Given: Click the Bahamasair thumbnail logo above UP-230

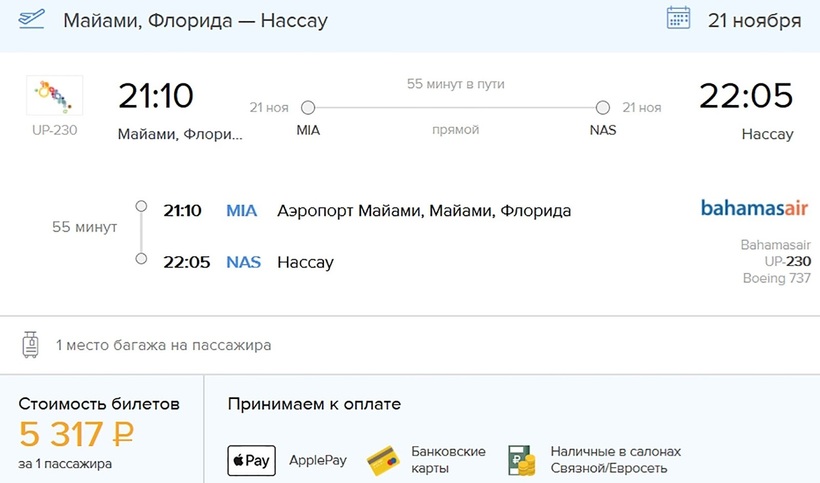Looking at the screenshot, I should pyautogui.click(x=54, y=96).
